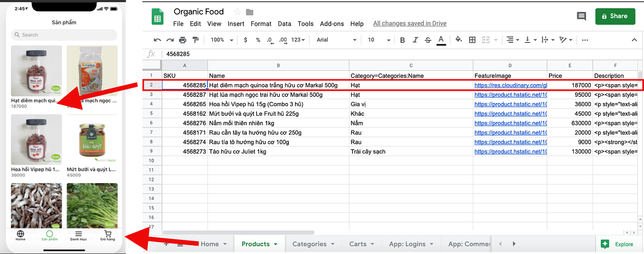Image resolution: width=644 pixels, height=254 pixels.
Task: Open the comments history icon
Action: 582,16
